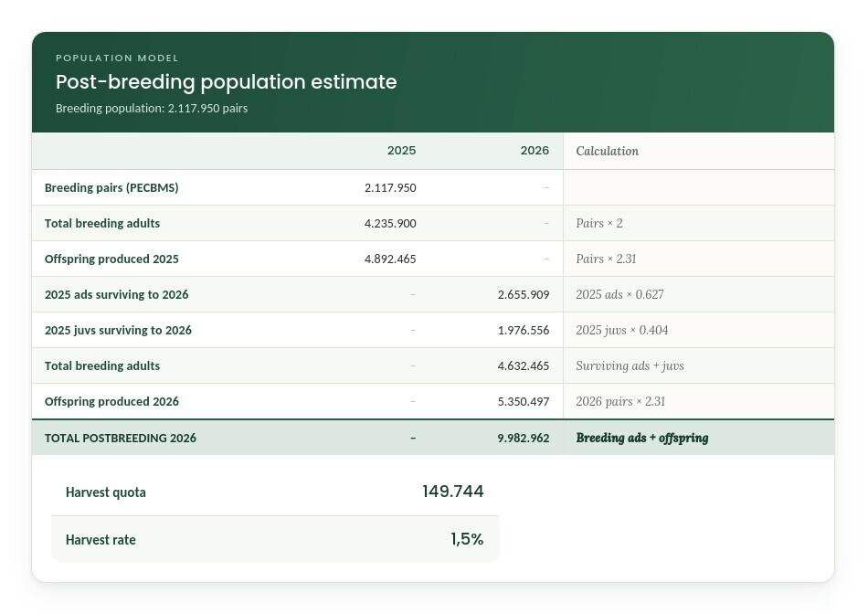Click the Calculation column header

pos(608,151)
